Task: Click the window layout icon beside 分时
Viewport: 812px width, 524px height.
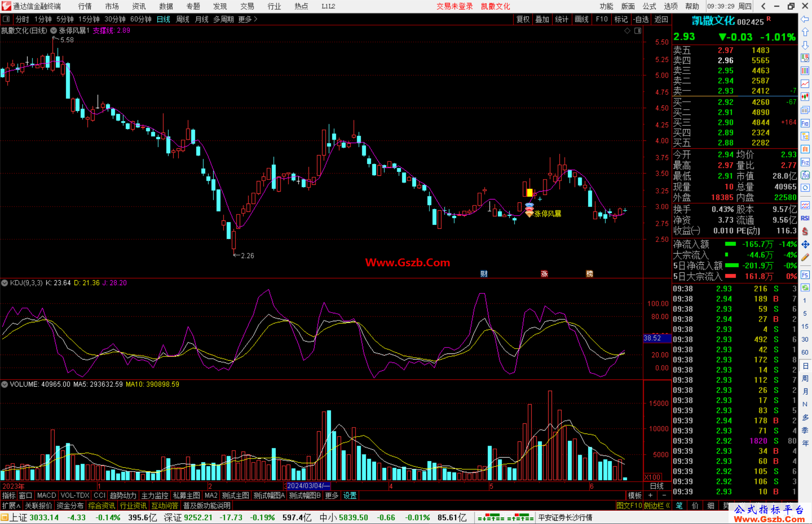Action: point(6,19)
